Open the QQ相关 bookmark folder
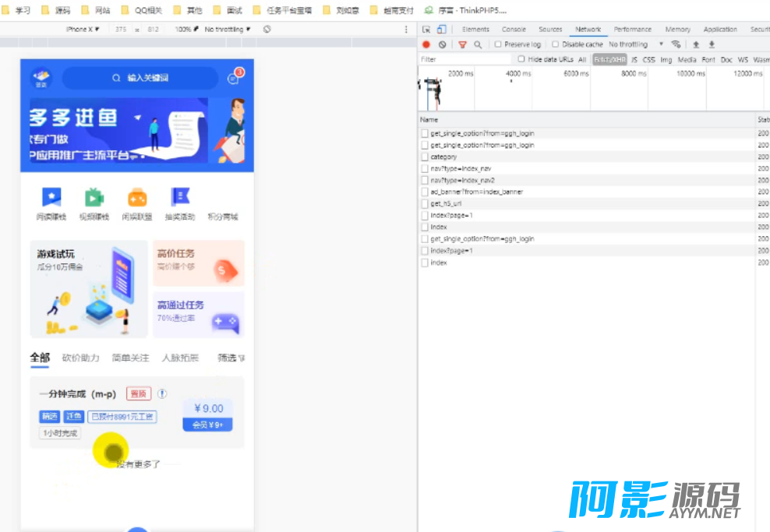 142,10
